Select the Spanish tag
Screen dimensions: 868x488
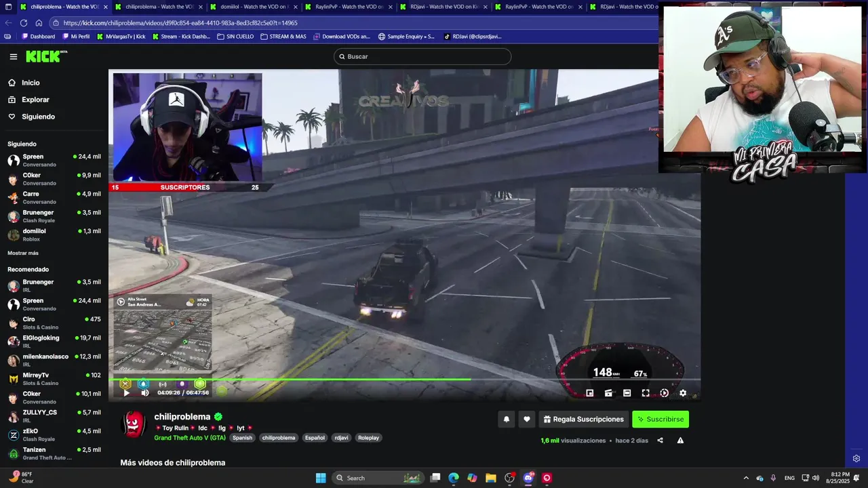click(x=242, y=438)
